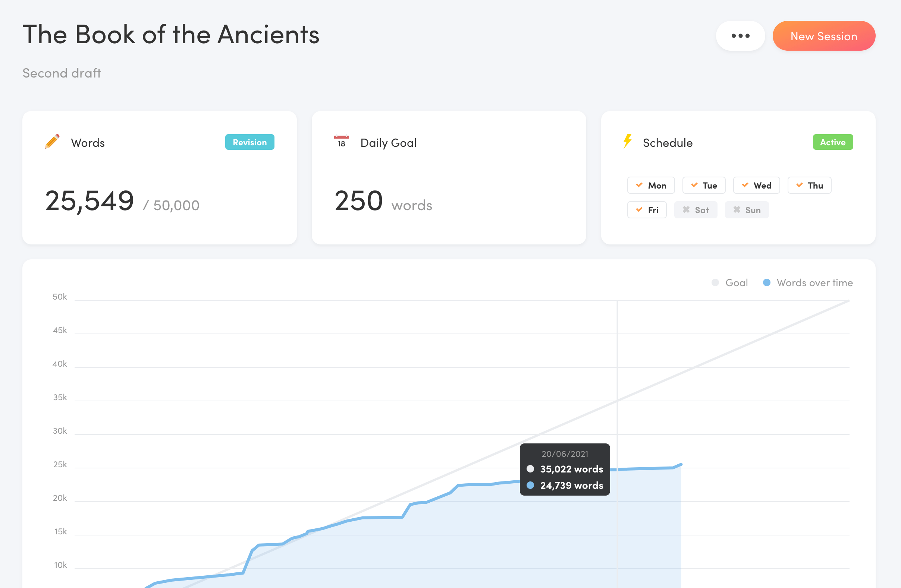The height and width of the screenshot is (588, 901).
Task: Enable Sat in the schedule
Action: 696,210
